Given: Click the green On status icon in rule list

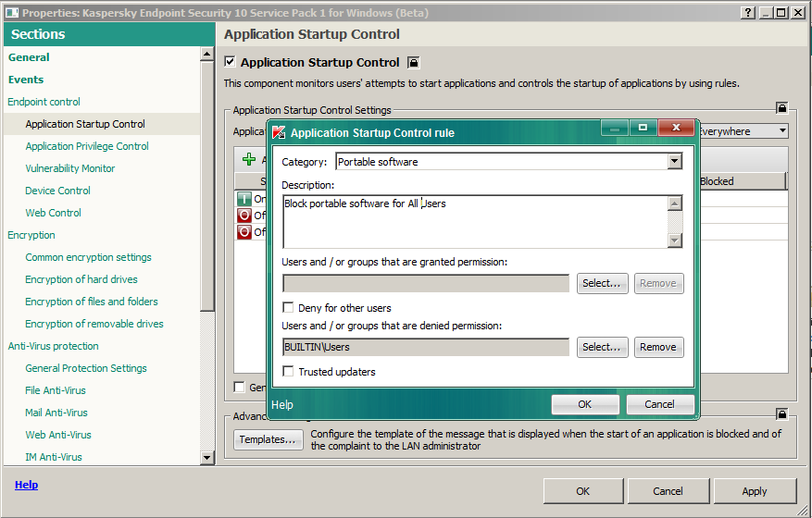Looking at the screenshot, I should point(244,199).
